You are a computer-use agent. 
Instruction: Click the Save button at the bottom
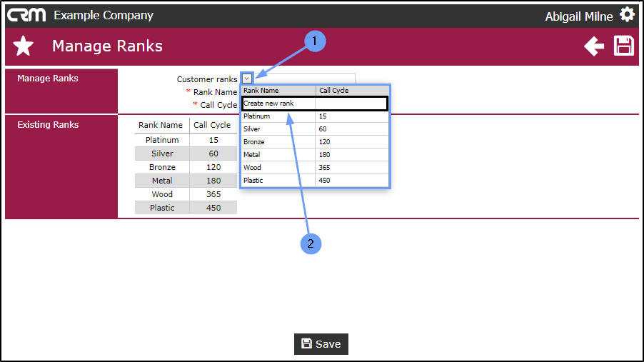(x=321, y=344)
